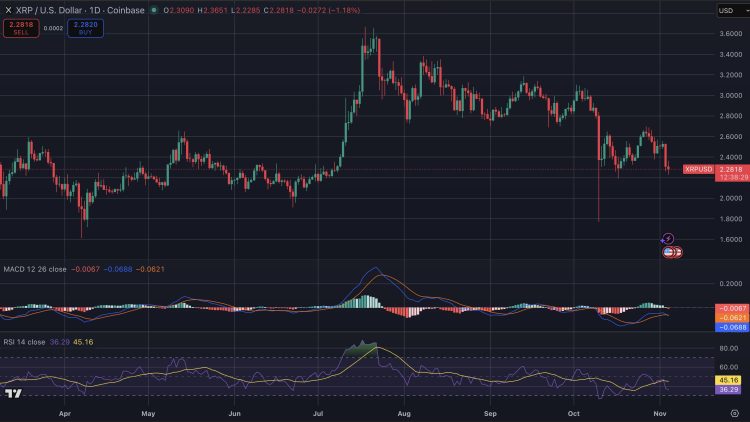
Task: Click the blue 2.2820 BUY button
Action: tap(86, 28)
